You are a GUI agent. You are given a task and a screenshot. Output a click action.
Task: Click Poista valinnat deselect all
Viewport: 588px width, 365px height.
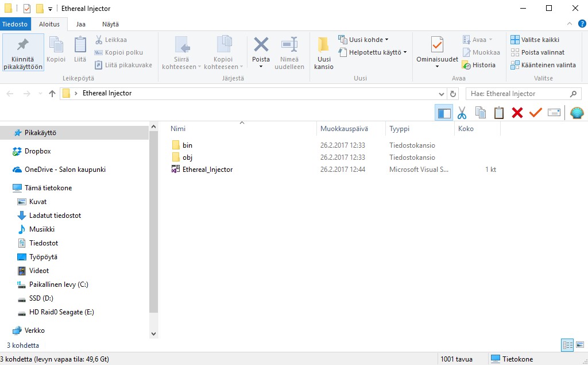[x=537, y=52]
